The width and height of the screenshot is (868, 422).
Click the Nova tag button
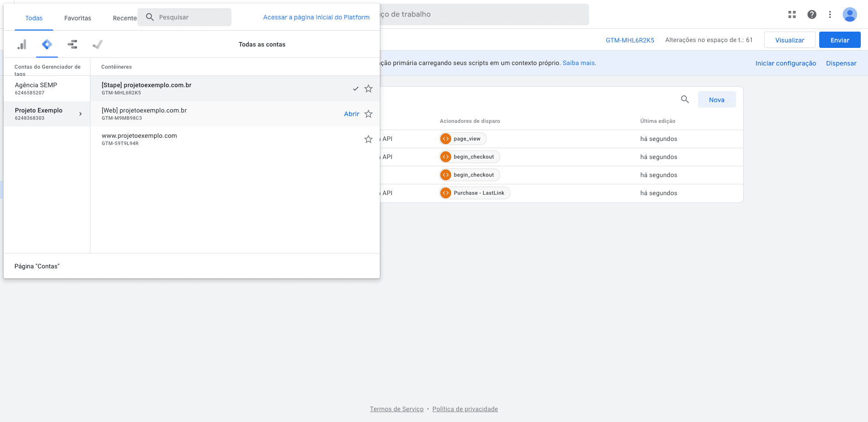717,99
